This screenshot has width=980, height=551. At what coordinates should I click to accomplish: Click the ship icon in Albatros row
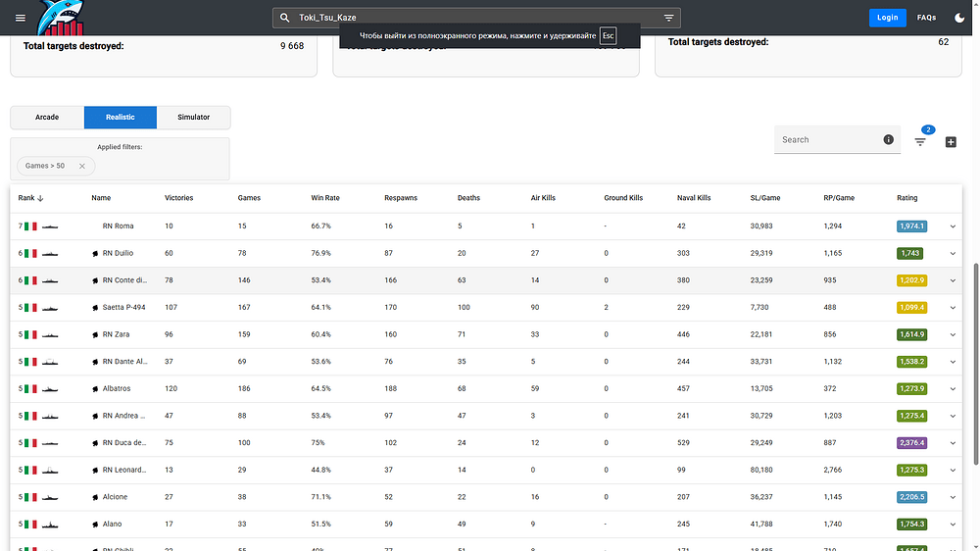click(x=50, y=389)
